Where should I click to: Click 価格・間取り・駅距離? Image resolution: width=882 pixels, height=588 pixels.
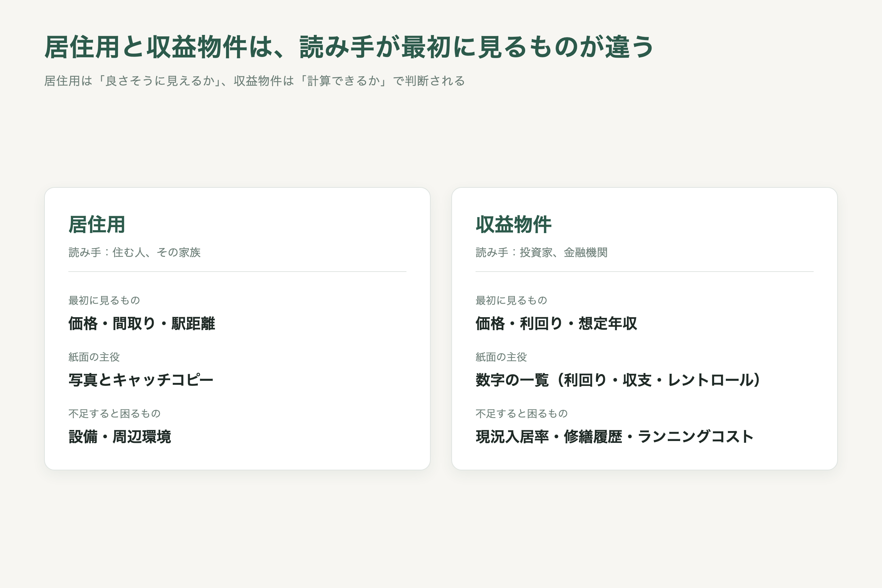click(x=142, y=323)
